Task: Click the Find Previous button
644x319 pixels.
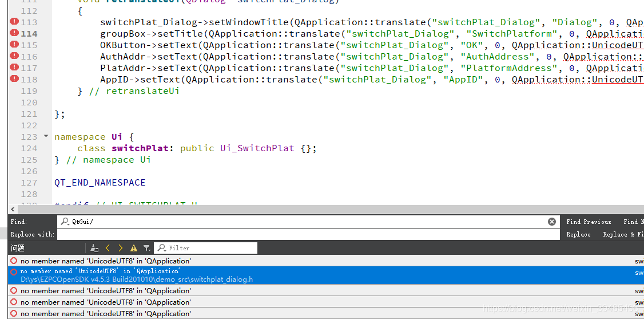Action: [x=589, y=222]
